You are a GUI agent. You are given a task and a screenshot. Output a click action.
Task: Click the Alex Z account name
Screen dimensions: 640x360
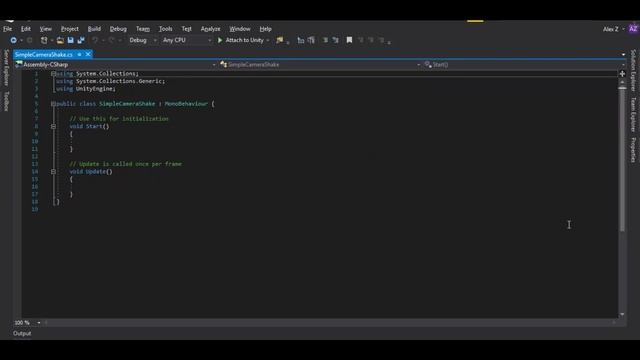[x=611, y=29]
